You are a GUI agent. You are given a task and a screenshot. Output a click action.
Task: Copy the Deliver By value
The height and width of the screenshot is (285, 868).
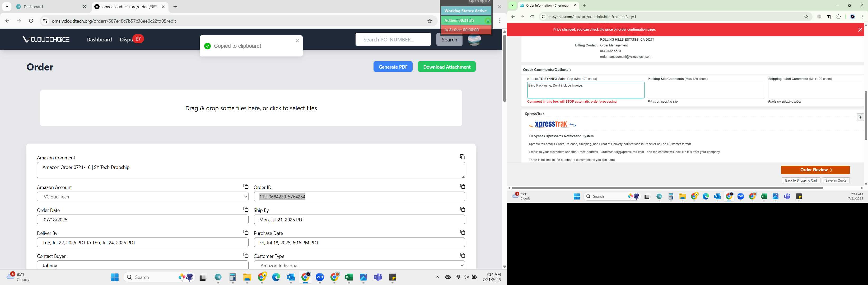coord(246,232)
